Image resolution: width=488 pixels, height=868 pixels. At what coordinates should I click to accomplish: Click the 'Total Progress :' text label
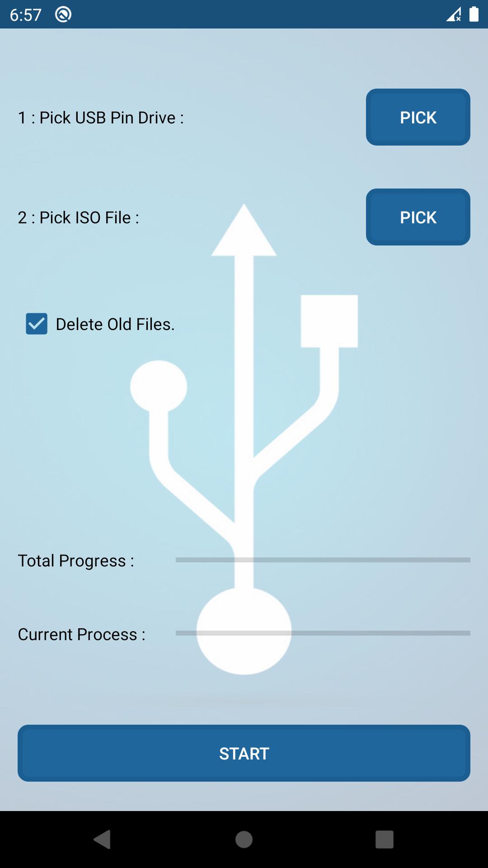pos(76,560)
